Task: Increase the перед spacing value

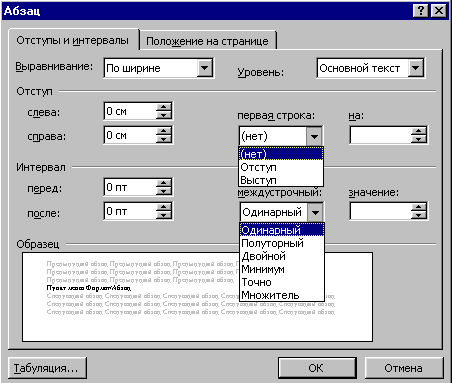Action: pyautogui.click(x=164, y=183)
